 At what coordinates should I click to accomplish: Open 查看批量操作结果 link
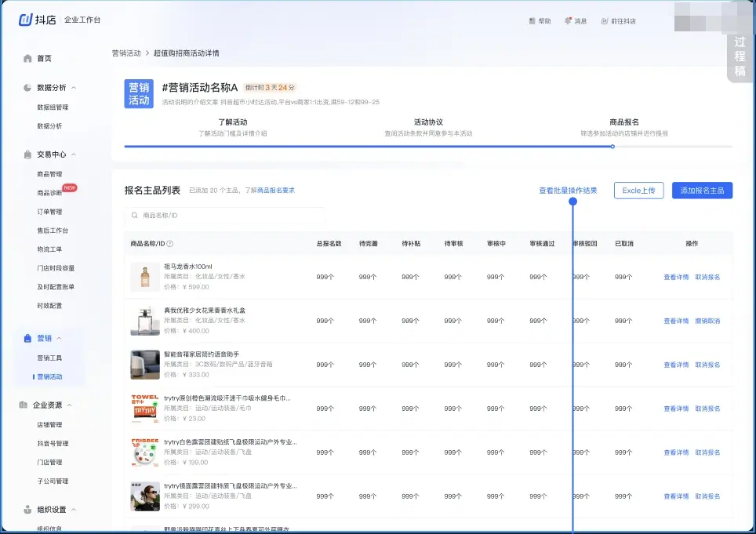point(568,191)
